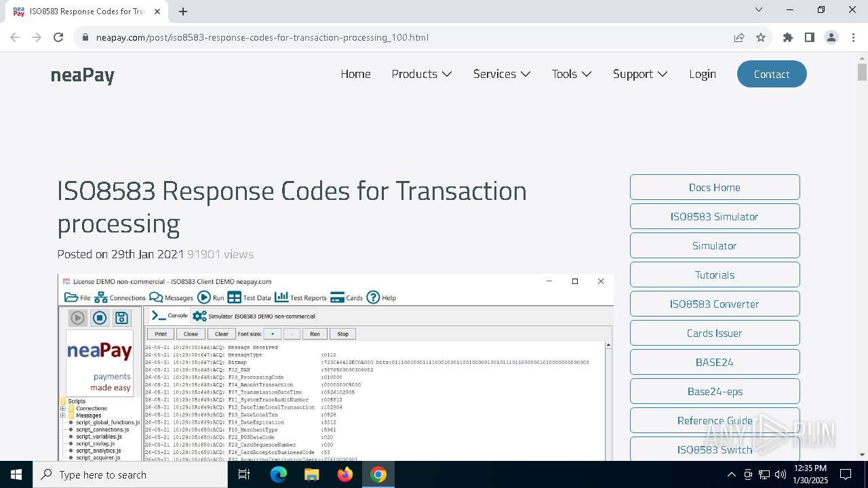Screen dimensions: 868x488
Task: Open the ISO8583 Simulator sidebar link
Action: pyautogui.click(x=715, y=216)
